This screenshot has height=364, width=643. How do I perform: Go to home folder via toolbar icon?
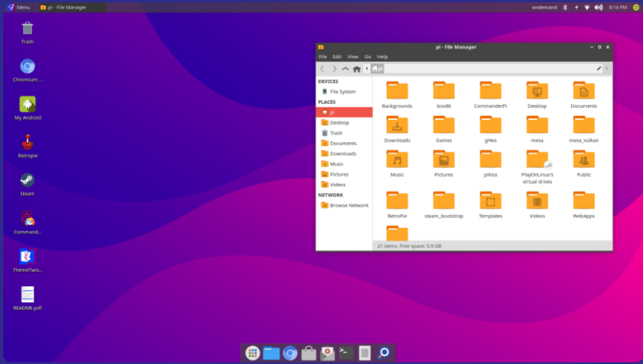pos(356,69)
